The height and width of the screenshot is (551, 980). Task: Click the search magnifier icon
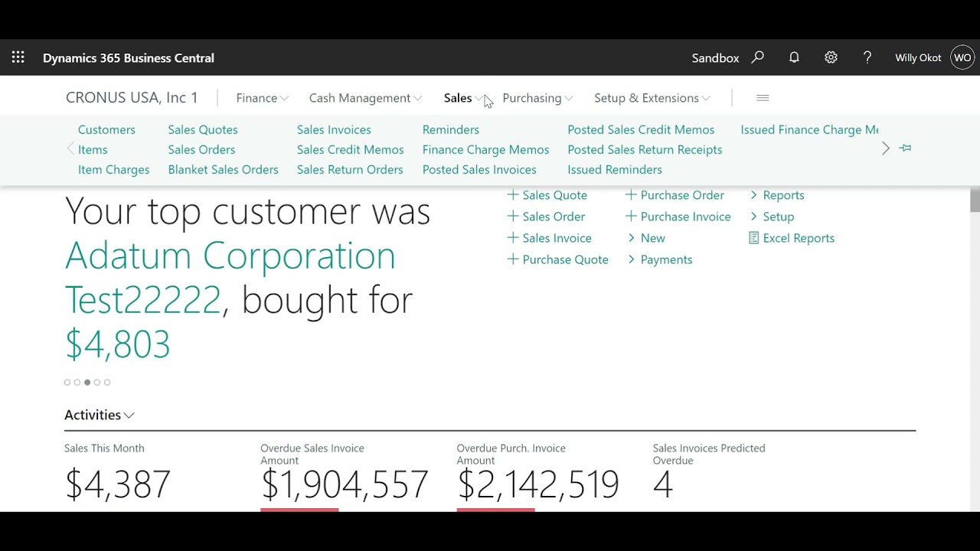(x=758, y=57)
